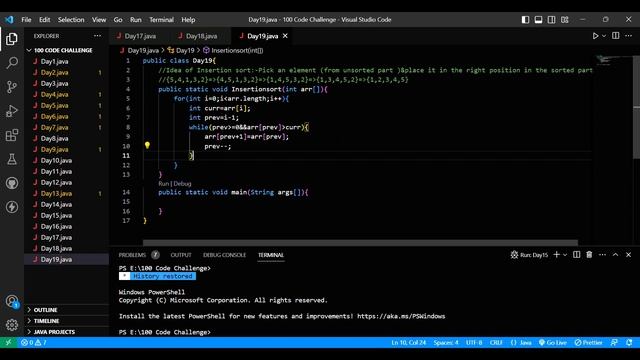The height and width of the screenshot is (360, 640).
Task: Switch to the Output panel tab
Action: pos(181,255)
